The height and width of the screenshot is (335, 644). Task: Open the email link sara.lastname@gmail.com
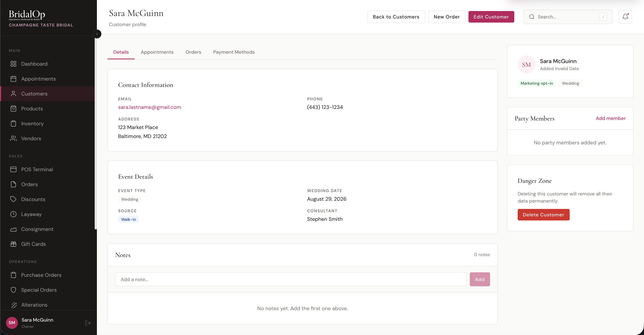pos(149,107)
